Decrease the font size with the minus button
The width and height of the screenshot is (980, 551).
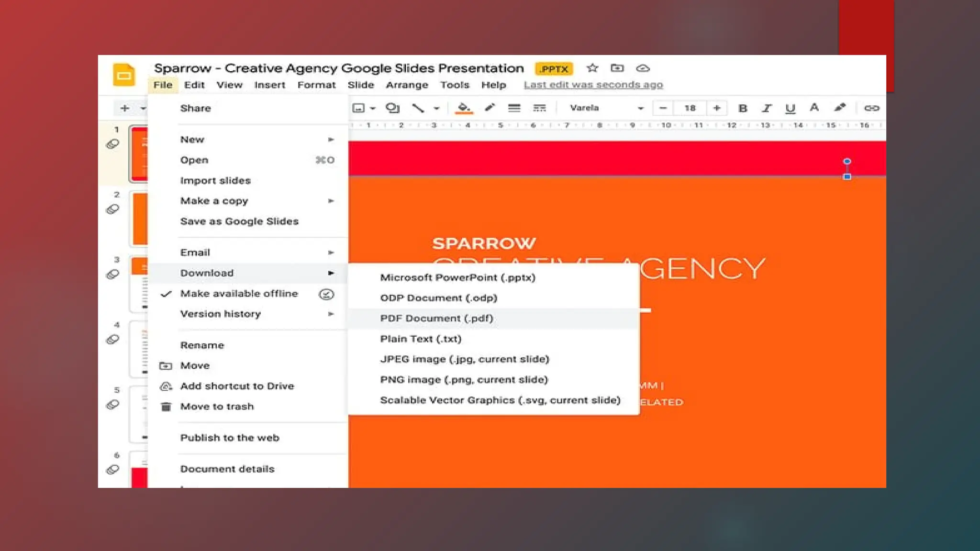663,109
